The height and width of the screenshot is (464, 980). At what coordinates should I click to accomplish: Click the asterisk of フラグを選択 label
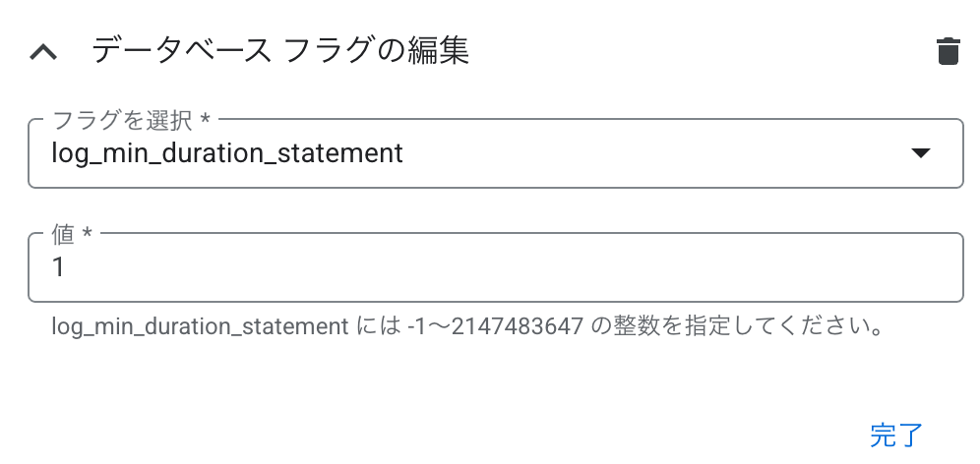coord(205,119)
